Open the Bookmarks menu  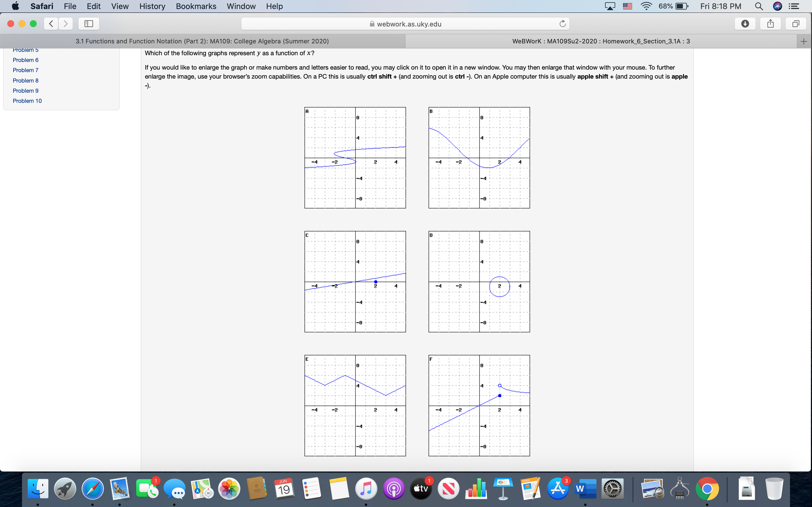coord(196,6)
